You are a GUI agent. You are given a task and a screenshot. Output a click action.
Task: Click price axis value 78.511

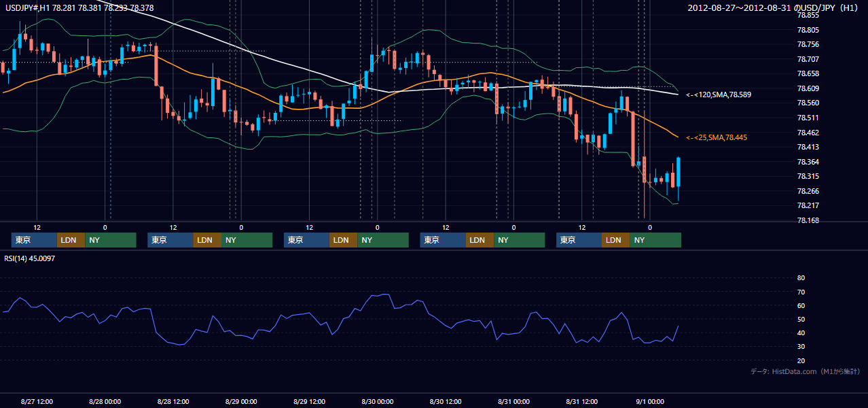pyautogui.click(x=808, y=118)
